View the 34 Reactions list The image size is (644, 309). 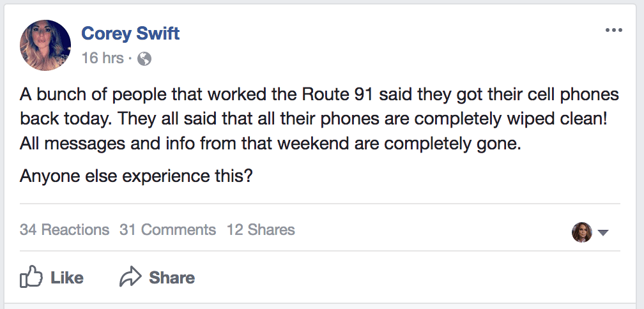pos(65,230)
